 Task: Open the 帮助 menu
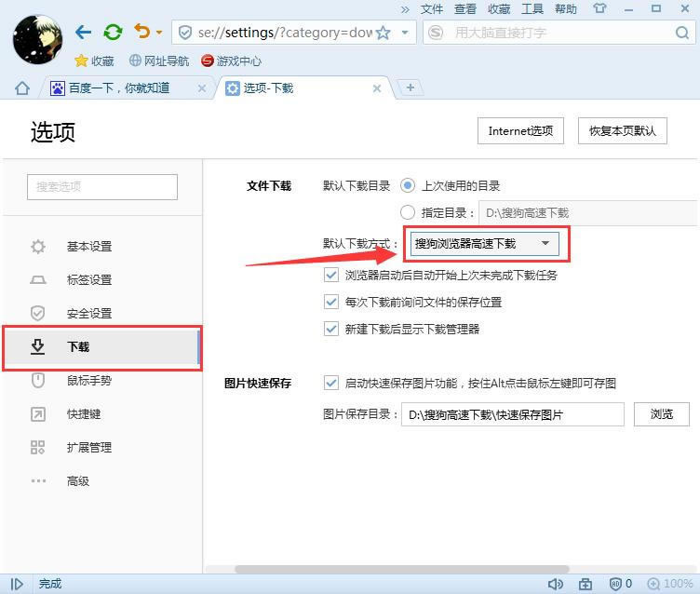tap(566, 9)
